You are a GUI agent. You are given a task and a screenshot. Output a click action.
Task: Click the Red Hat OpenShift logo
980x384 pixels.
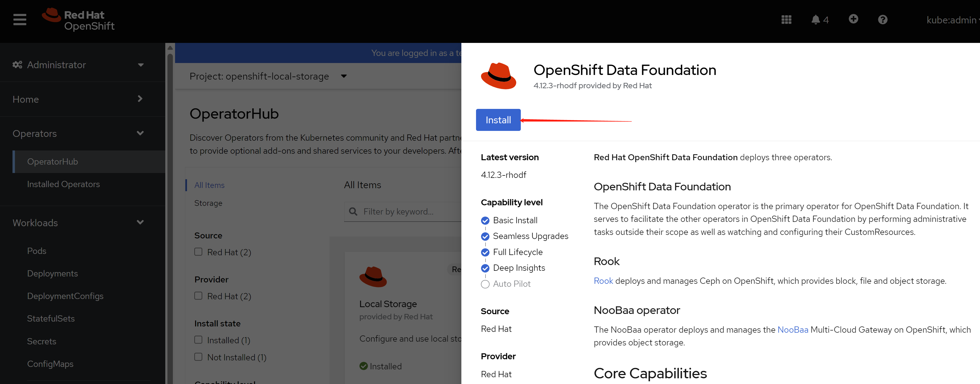coord(78,20)
